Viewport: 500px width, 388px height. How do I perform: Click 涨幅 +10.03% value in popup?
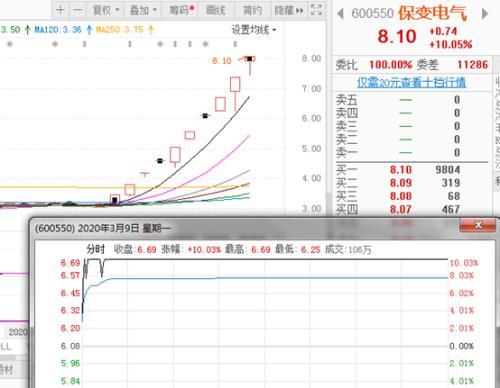pos(204,249)
